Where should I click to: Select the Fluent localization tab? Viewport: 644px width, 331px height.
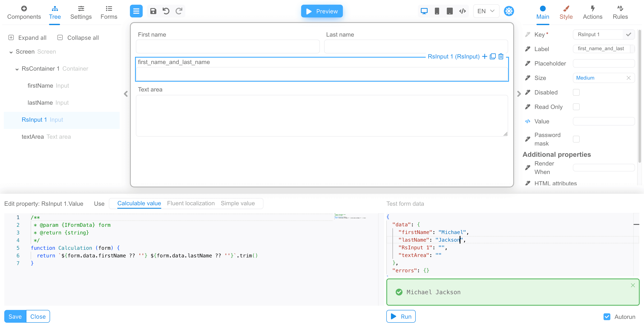(x=191, y=203)
